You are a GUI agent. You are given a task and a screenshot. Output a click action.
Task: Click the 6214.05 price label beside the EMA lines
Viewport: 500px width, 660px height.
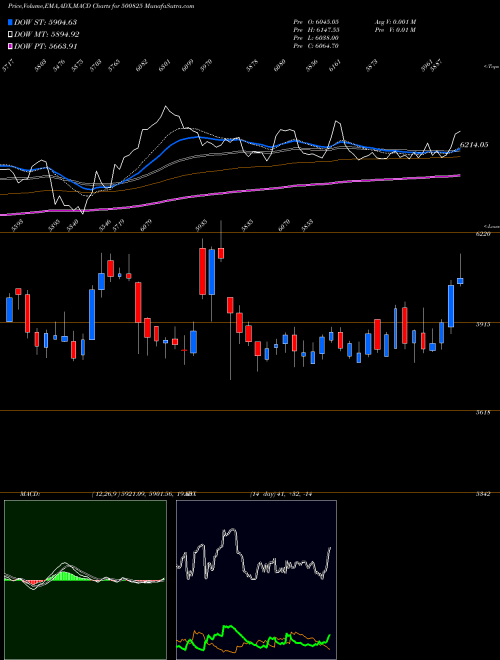click(474, 144)
